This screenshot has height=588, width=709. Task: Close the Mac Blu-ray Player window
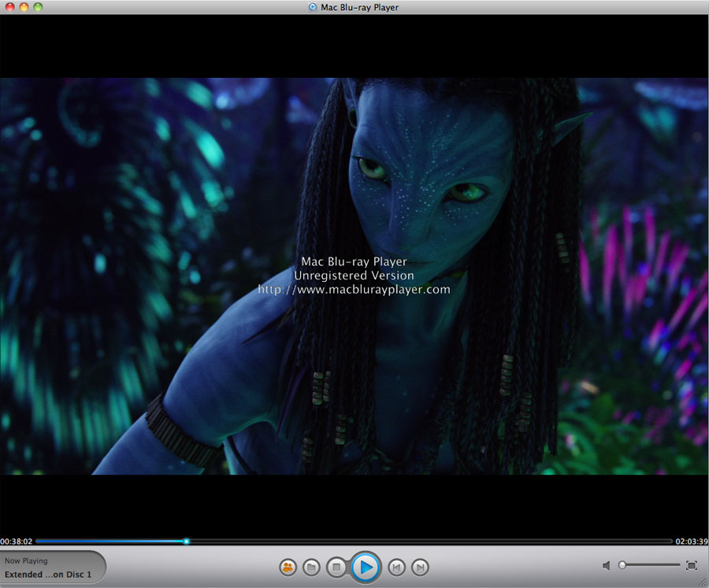(9, 7)
